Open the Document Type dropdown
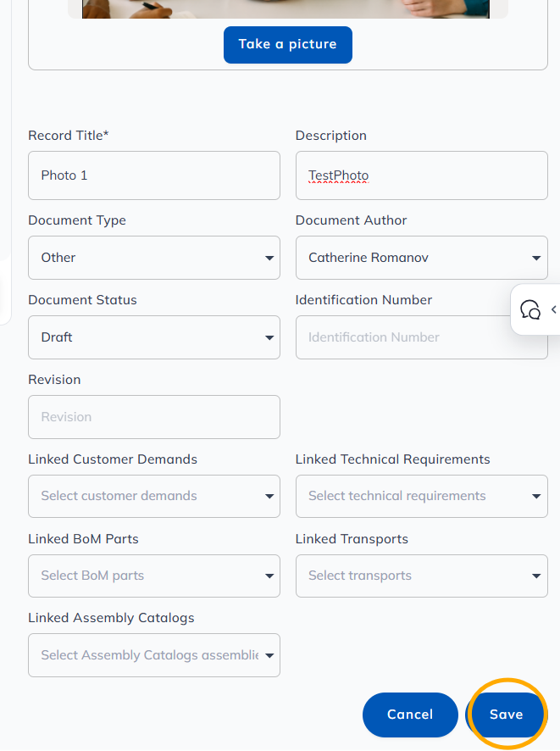The image size is (560, 751). coord(154,258)
